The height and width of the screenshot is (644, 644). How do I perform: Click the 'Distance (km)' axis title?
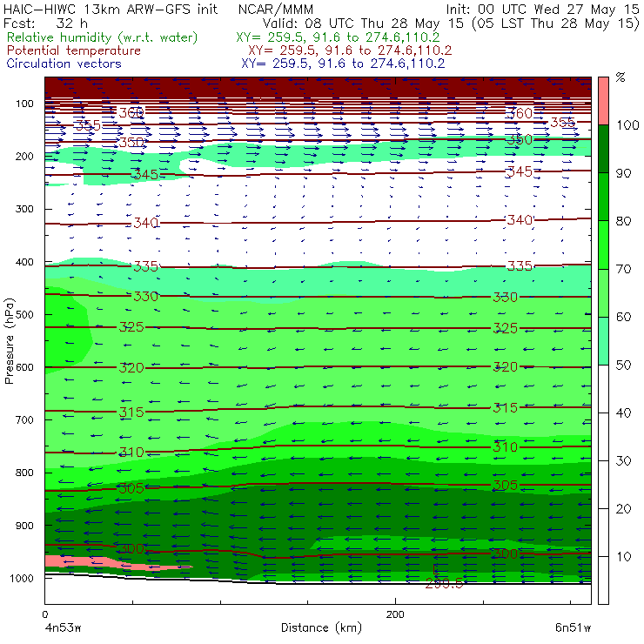click(x=321, y=627)
